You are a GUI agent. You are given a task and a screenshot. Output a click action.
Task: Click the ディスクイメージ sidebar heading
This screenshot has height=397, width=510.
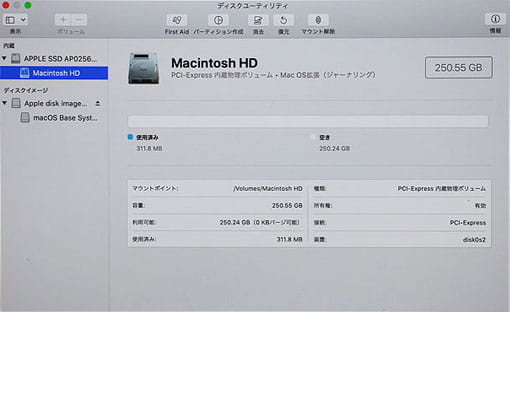point(26,90)
